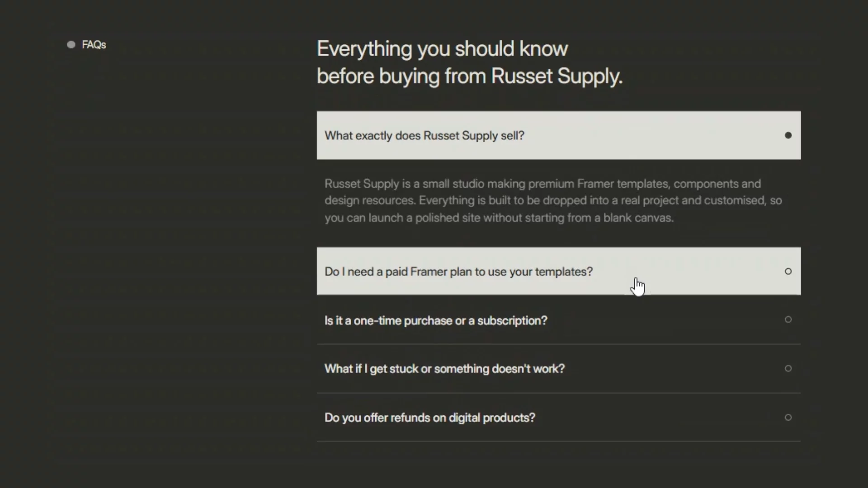868x488 pixels.
Task: Expand 'Is it a one-time purchase' question
Action: coord(559,320)
